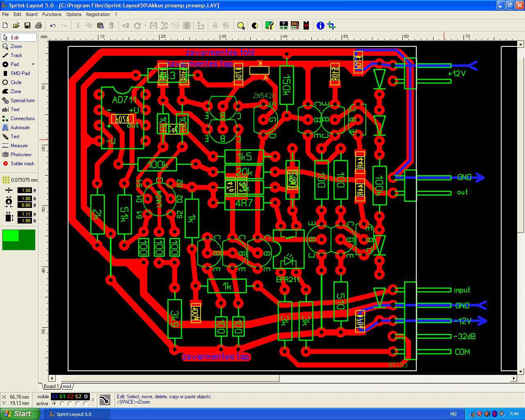
Task: Show project info via blue i icon
Action: pyautogui.click(x=320, y=25)
